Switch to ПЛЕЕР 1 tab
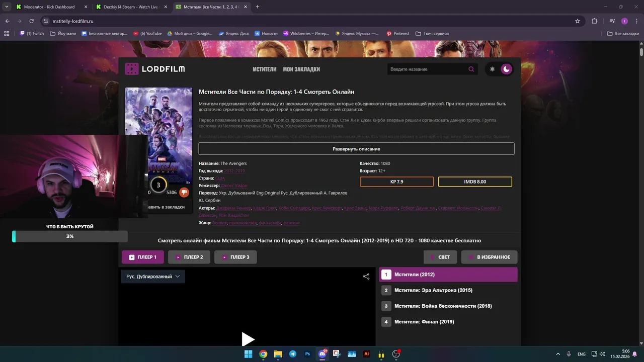644x362 pixels. coord(143,257)
